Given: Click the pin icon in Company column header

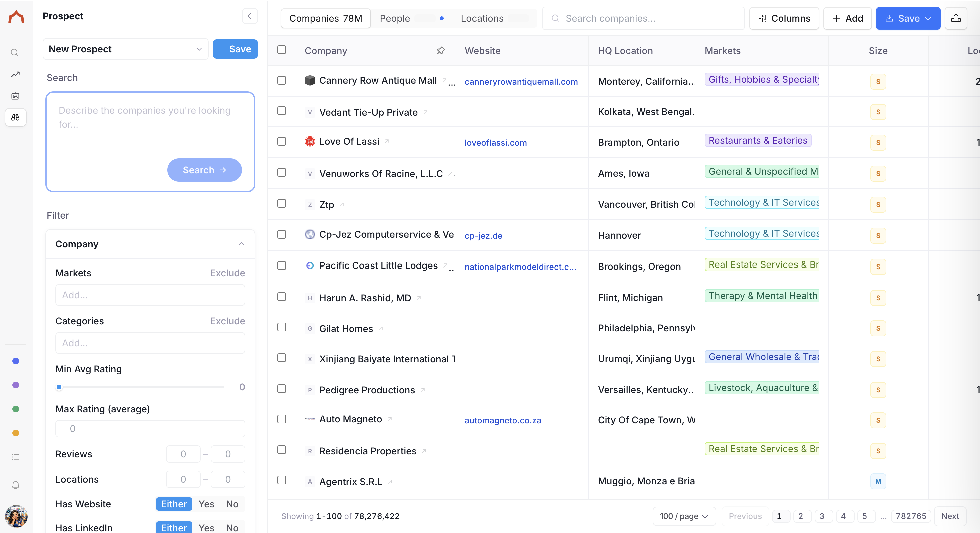Looking at the screenshot, I should pos(441,51).
